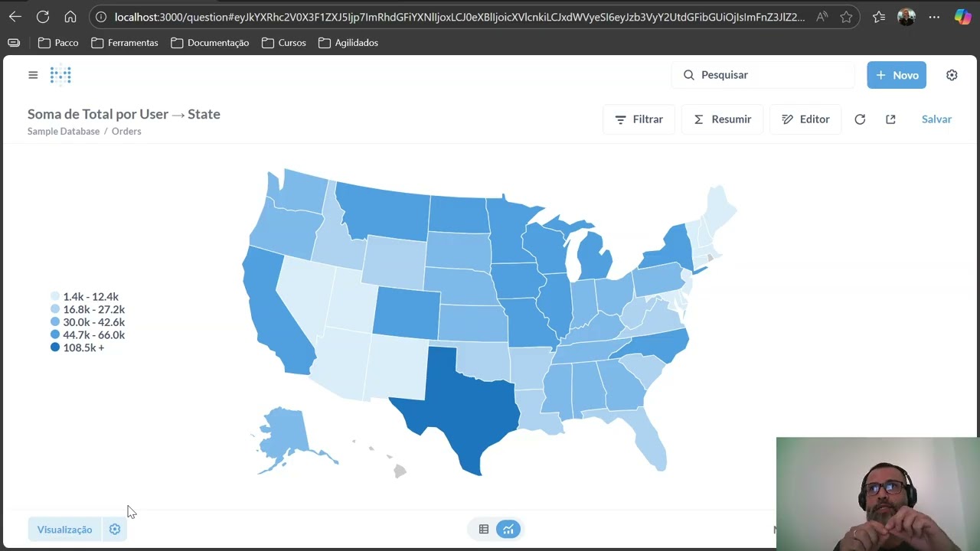This screenshot has height=551, width=980.
Task: Open the Documentação bookmarks folder
Action: click(x=210, y=43)
